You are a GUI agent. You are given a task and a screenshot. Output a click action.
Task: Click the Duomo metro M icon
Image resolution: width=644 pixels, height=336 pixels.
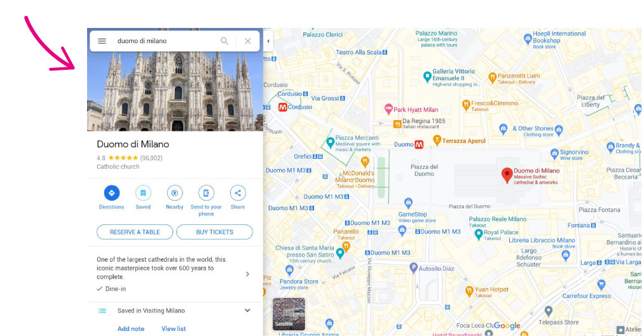tap(418, 144)
